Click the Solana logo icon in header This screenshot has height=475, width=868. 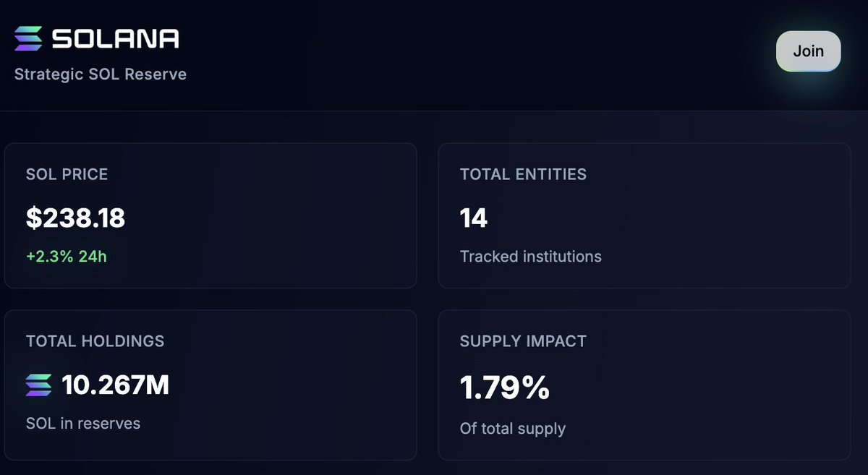[x=29, y=38]
